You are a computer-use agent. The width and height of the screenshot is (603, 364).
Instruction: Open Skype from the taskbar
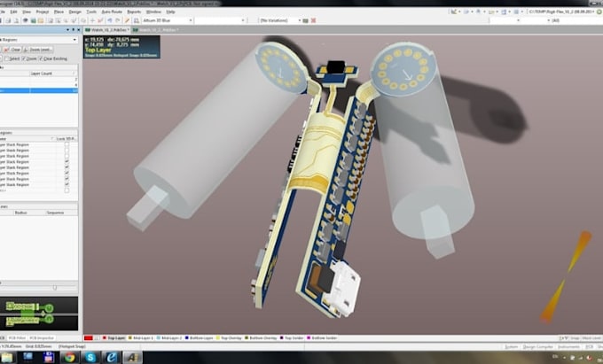point(90,358)
